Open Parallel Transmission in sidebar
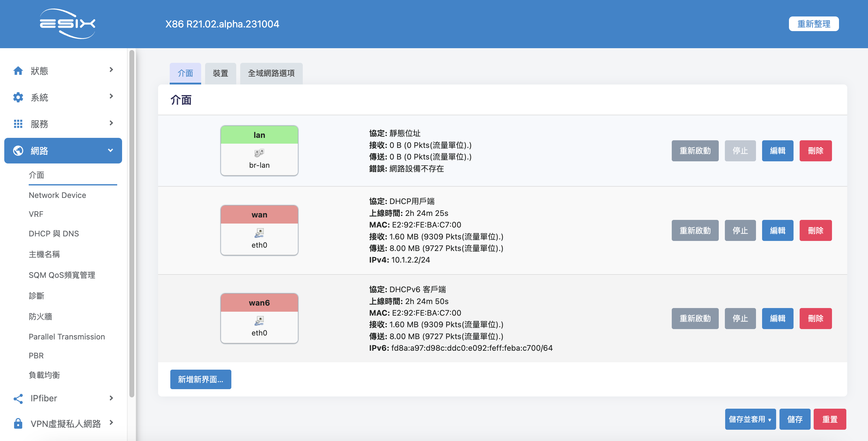The image size is (868, 441). [67, 337]
